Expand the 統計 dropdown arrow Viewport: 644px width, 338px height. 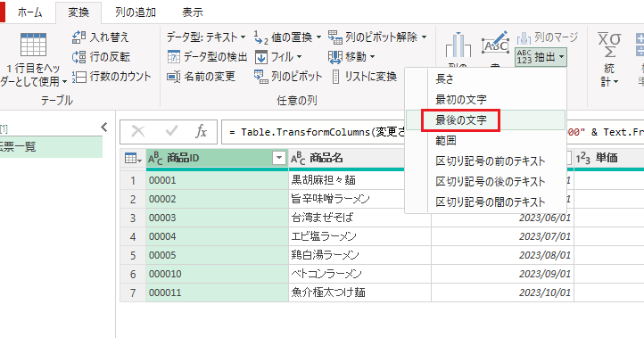(x=616, y=82)
